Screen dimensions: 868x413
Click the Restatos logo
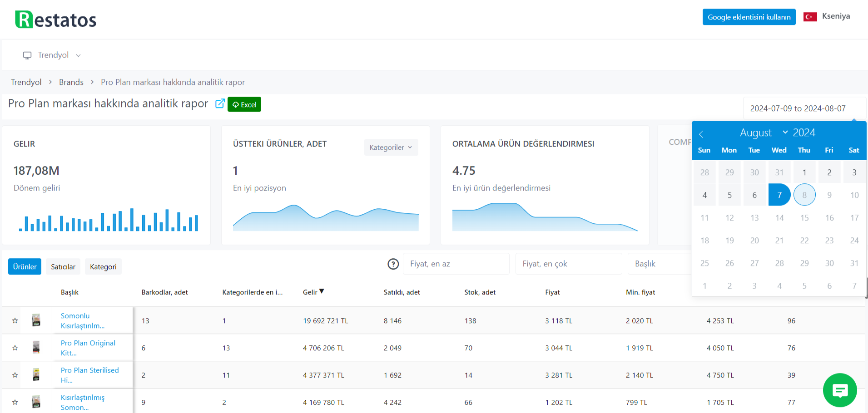tap(56, 20)
